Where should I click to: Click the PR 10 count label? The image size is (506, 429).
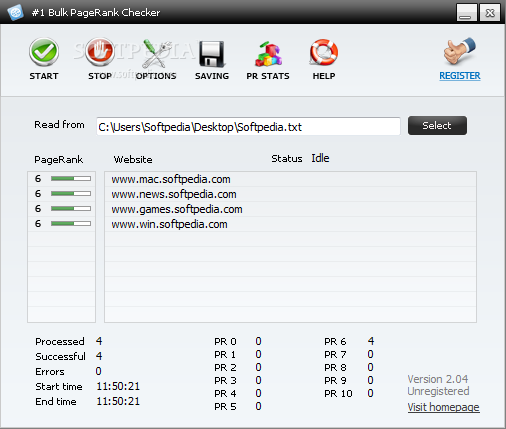(x=338, y=393)
